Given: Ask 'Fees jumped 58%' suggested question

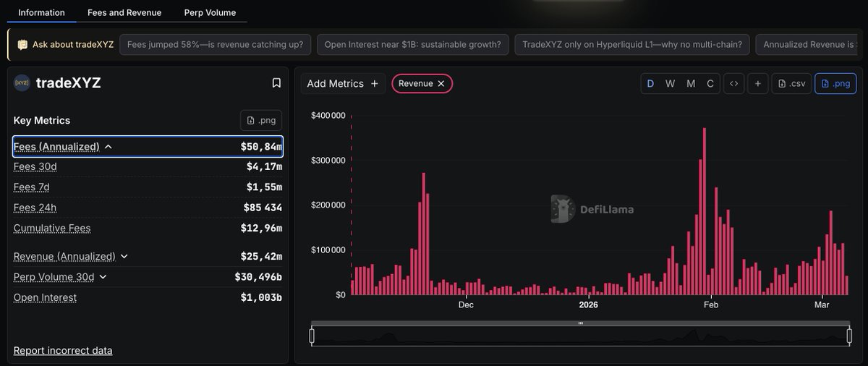Looking at the screenshot, I should [216, 45].
